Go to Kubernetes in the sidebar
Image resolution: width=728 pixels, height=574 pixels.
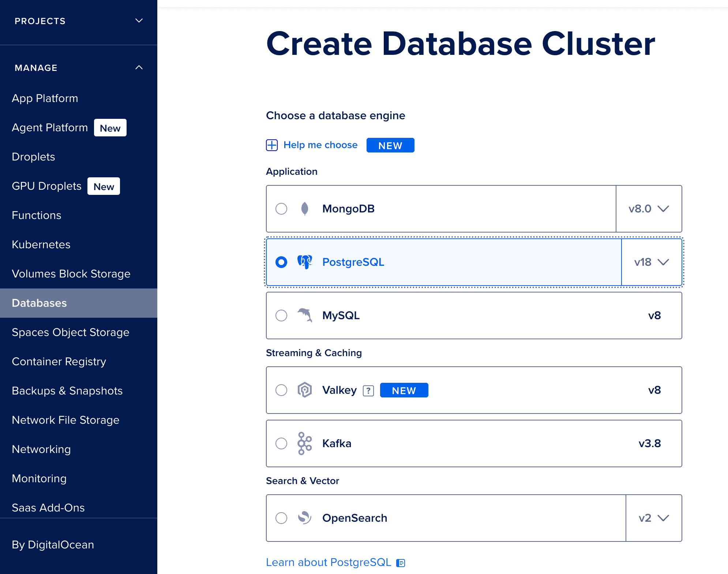(x=41, y=245)
